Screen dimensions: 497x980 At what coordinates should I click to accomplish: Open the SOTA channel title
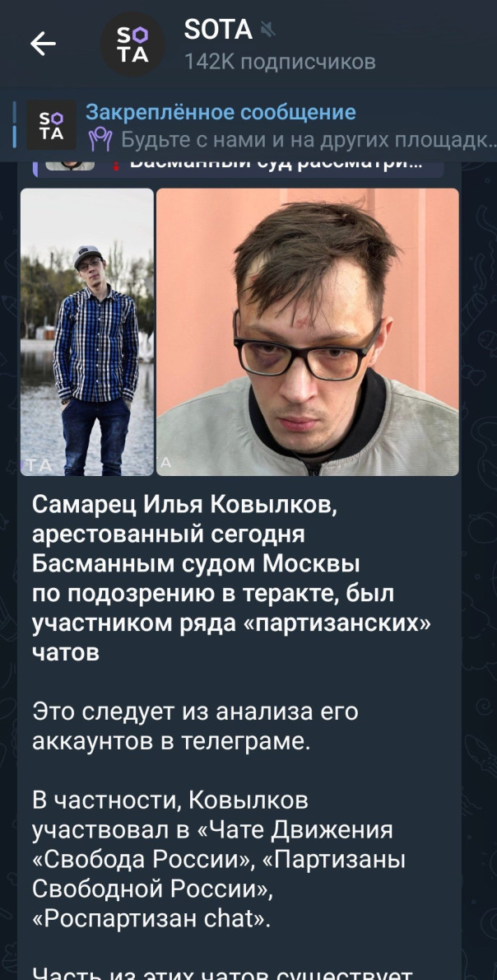coord(219,30)
